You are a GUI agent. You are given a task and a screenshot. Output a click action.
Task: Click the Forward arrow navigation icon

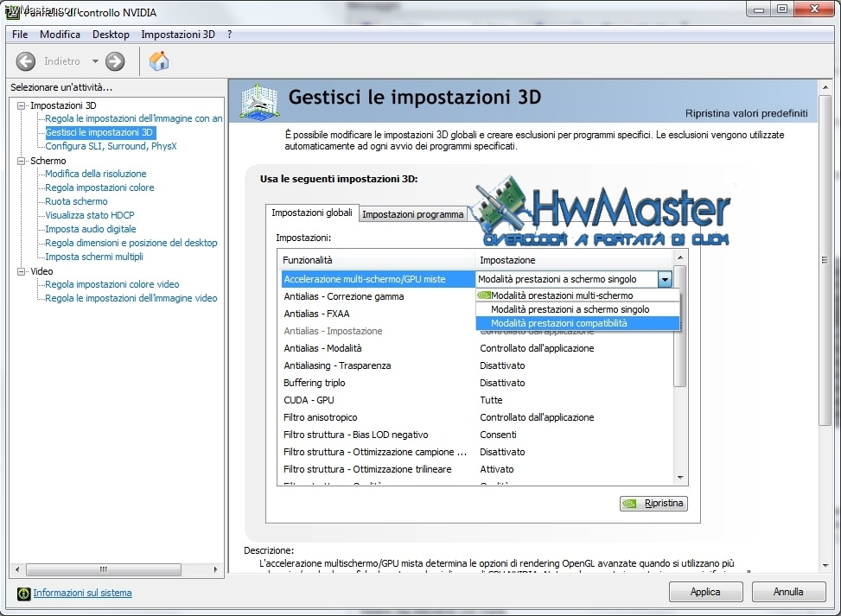115,61
